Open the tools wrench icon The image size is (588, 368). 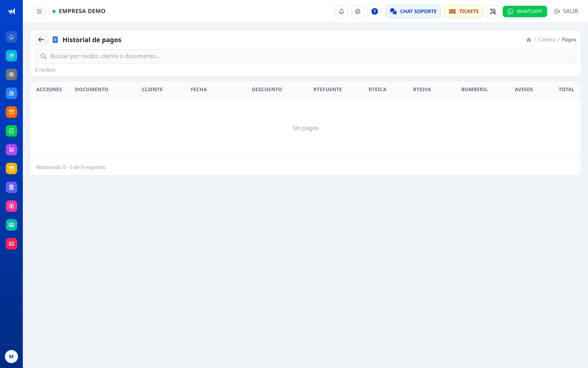[x=493, y=11]
